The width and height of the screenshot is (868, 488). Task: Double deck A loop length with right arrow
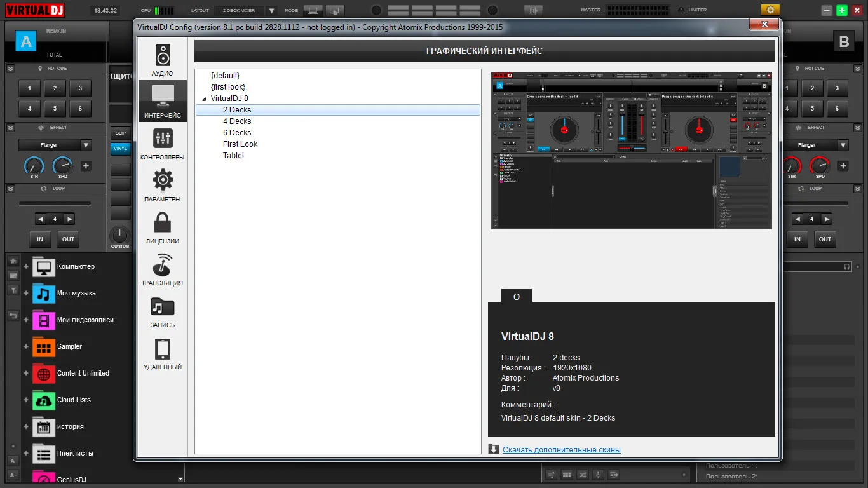click(x=69, y=219)
